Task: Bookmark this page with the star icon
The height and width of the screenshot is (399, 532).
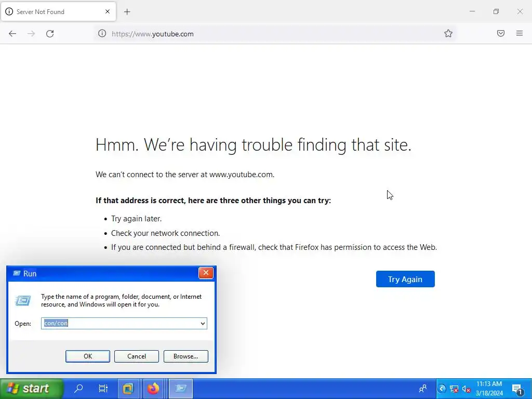Action: click(448, 33)
